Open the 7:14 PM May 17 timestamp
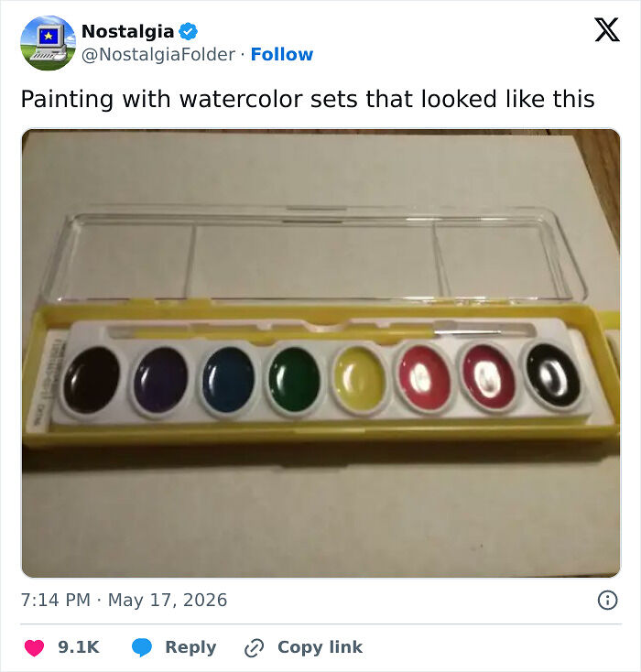This screenshot has width=641, height=672. pos(124,600)
